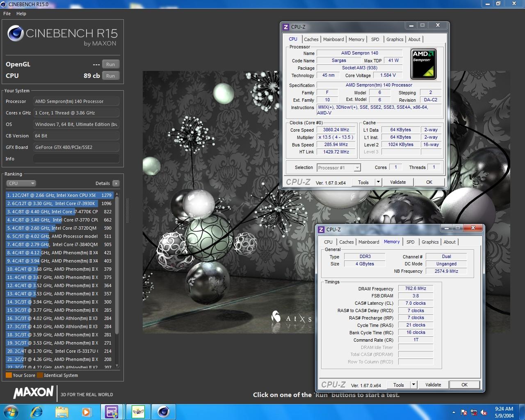Launch Internet Explorer from taskbar
The image size is (525, 420).
[x=37, y=412]
